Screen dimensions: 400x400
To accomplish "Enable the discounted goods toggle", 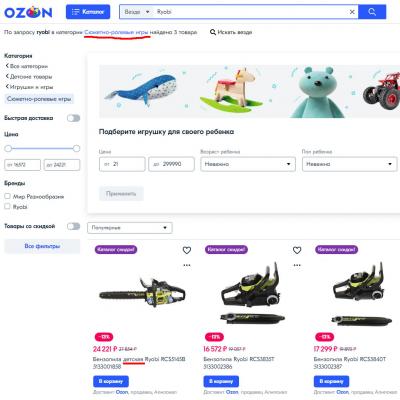I will (x=73, y=226).
